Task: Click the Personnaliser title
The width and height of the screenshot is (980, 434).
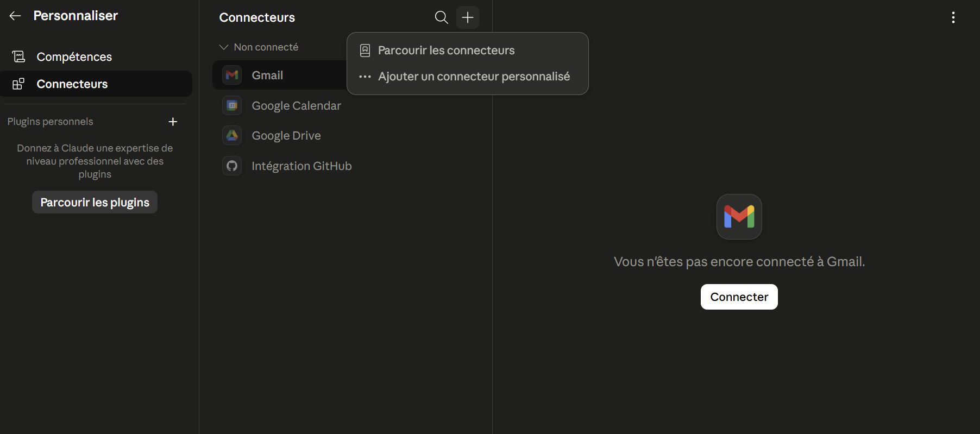Action: (x=76, y=16)
